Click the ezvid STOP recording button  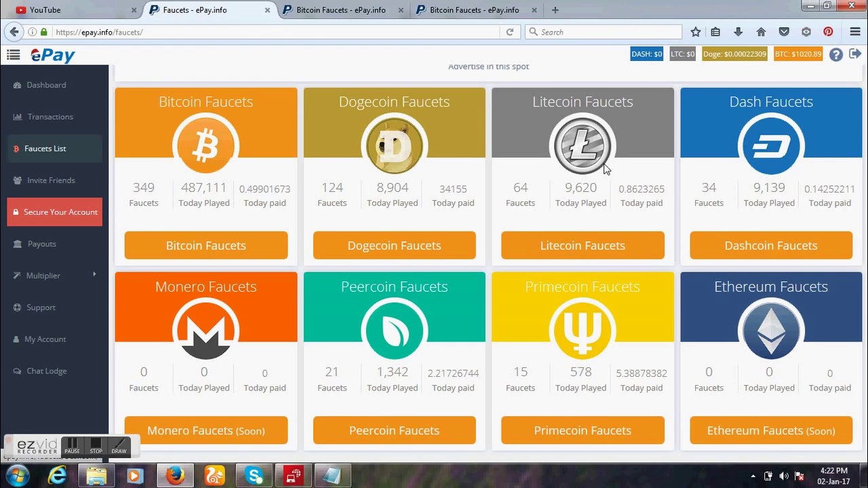click(96, 446)
